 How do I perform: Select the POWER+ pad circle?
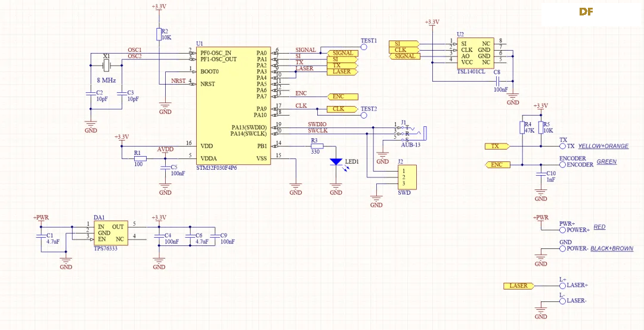(563, 230)
